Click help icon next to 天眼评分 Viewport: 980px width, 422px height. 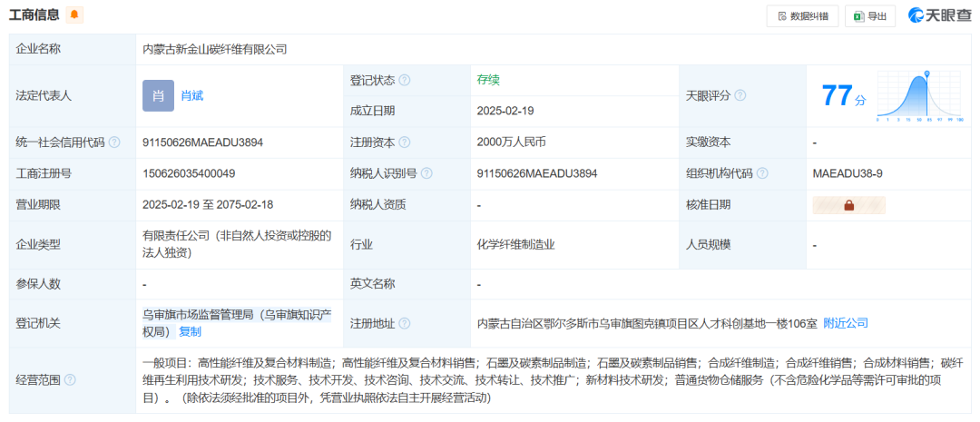[x=740, y=95]
